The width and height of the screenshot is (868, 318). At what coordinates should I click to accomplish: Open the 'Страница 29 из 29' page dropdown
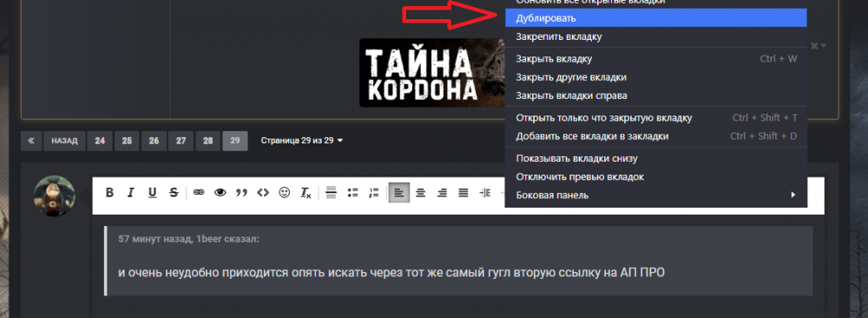[302, 141]
